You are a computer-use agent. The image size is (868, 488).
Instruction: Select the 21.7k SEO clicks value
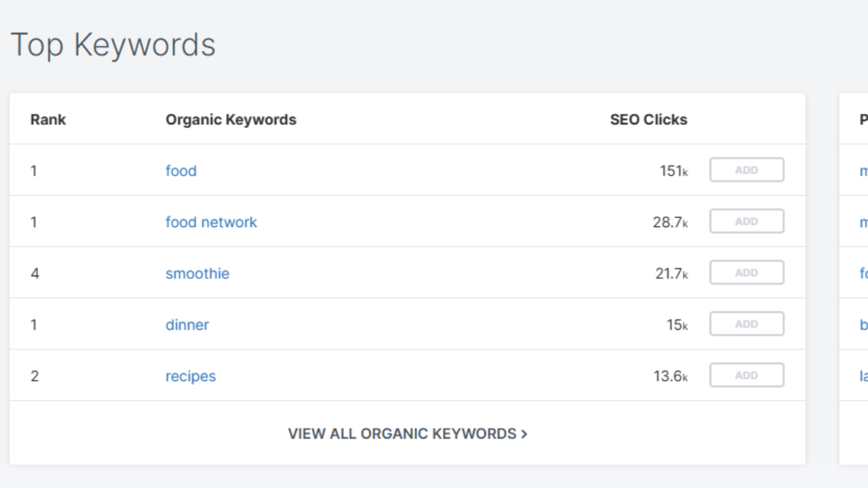click(671, 274)
